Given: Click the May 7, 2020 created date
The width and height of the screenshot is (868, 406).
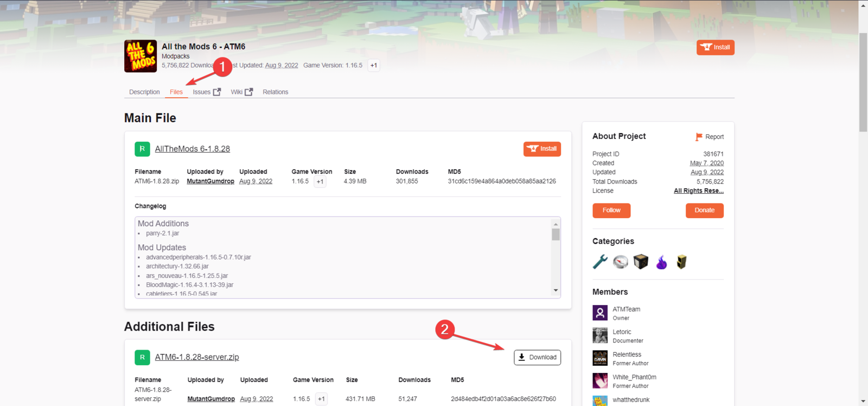Looking at the screenshot, I should [x=707, y=163].
